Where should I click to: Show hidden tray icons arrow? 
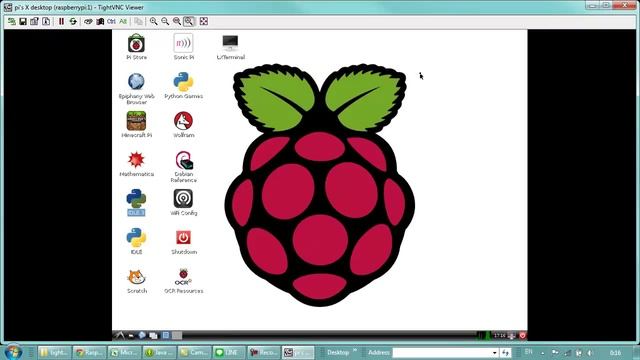(x=543, y=353)
